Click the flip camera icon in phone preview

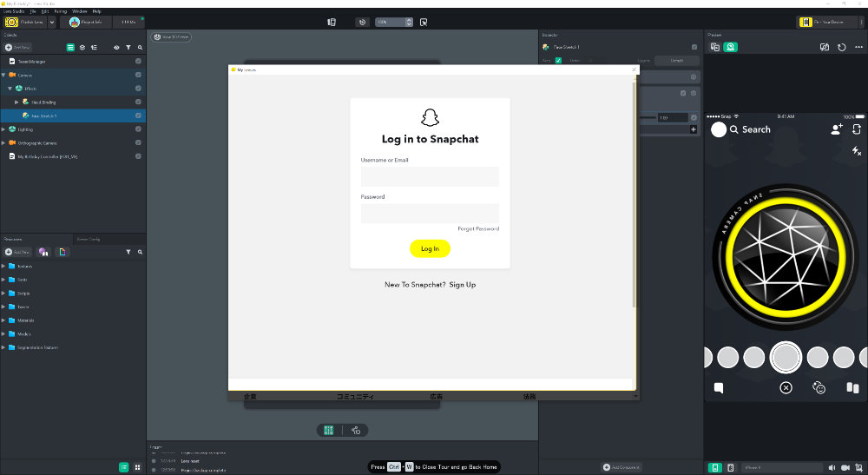click(x=857, y=129)
